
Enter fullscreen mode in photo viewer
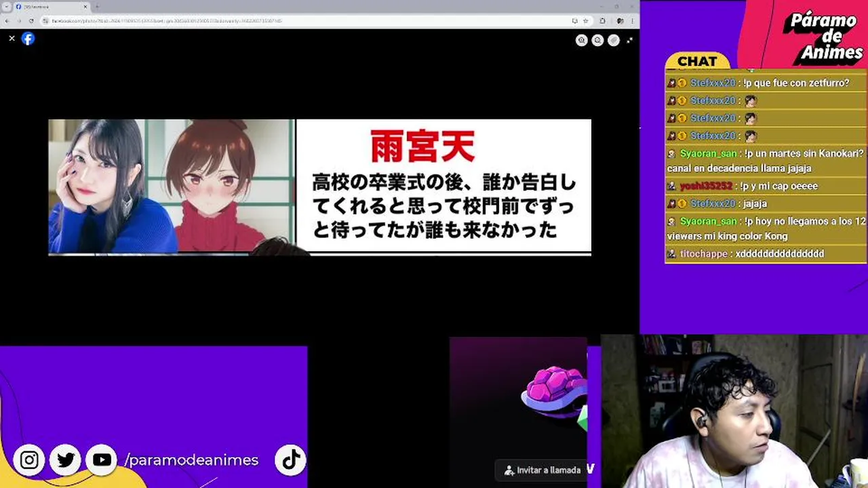click(630, 41)
